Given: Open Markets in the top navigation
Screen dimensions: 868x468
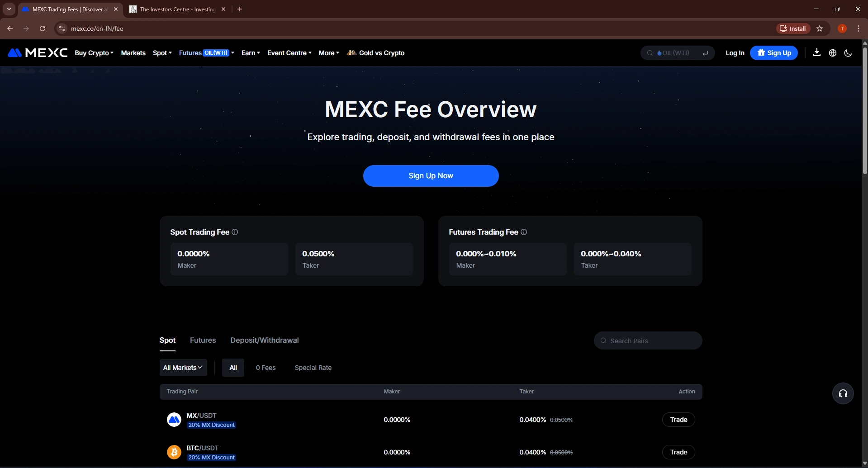Looking at the screenshot, I should [133, 53].
